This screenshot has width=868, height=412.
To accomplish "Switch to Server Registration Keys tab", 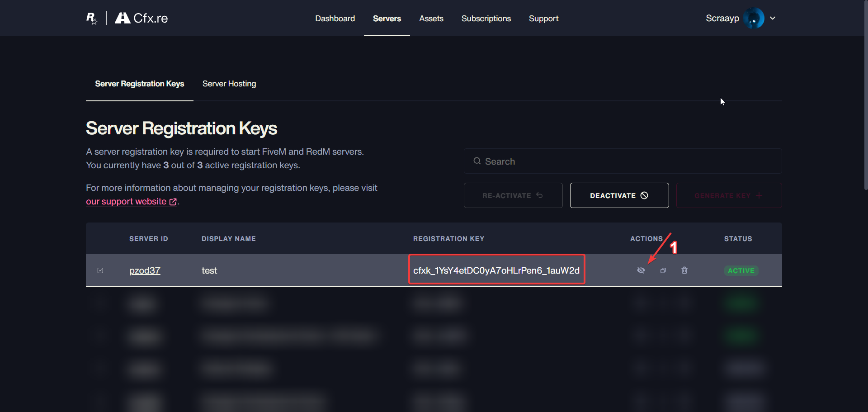I will tap(140, 84).
